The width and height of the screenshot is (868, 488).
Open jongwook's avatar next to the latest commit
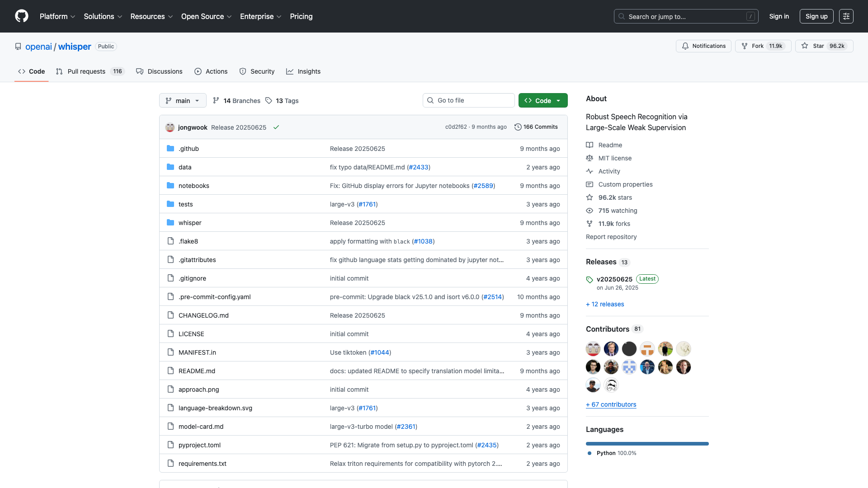tap(170, 127)
